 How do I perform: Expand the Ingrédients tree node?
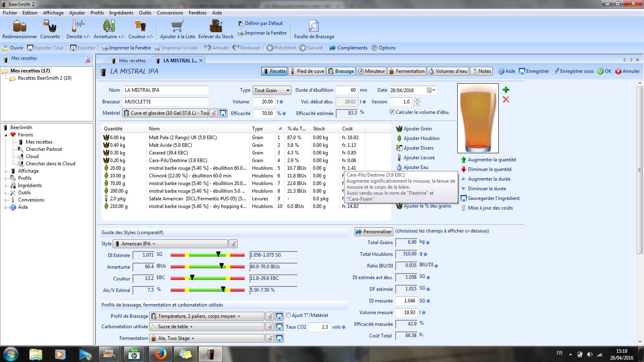6,186
